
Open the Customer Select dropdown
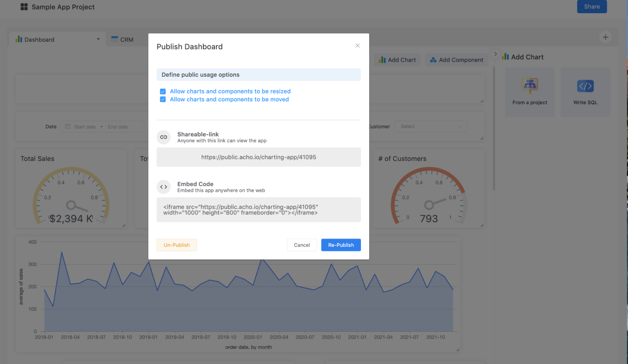tap(430, 127)
